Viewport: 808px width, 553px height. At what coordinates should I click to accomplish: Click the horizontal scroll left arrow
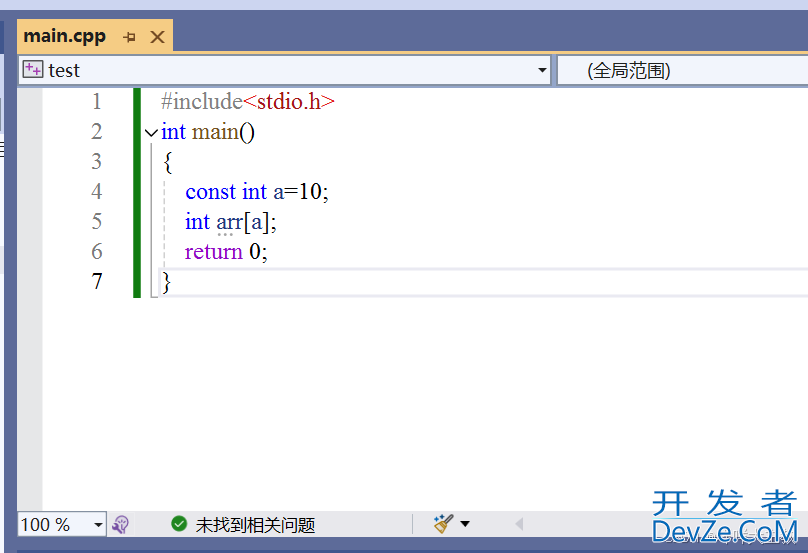pyautogui.click(x=519, y=524)
